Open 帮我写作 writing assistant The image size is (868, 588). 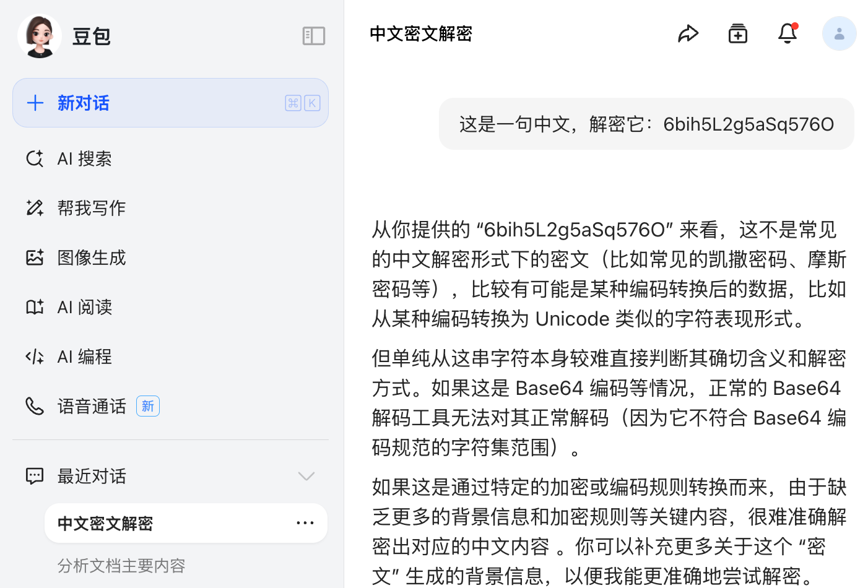click(92, 208)
